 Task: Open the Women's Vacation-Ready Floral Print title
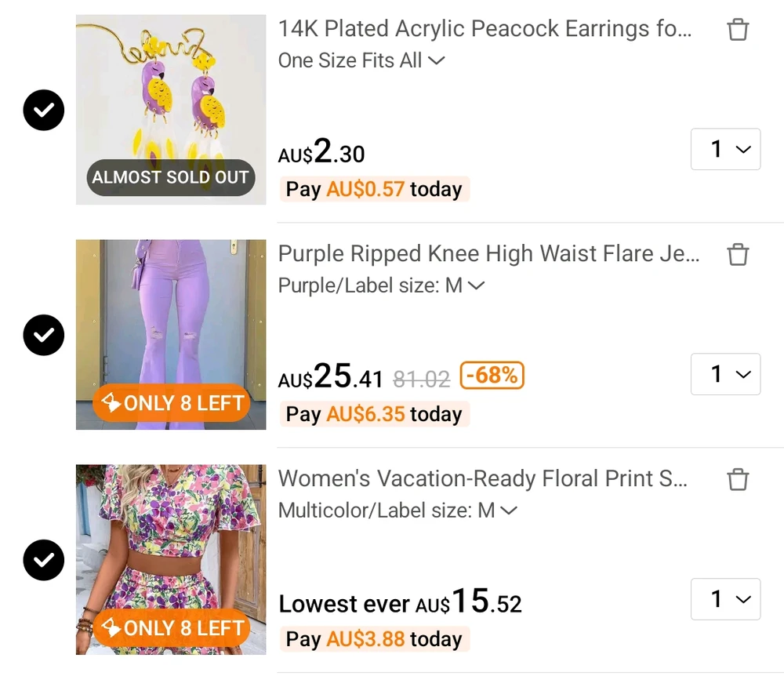click(483, 478)
